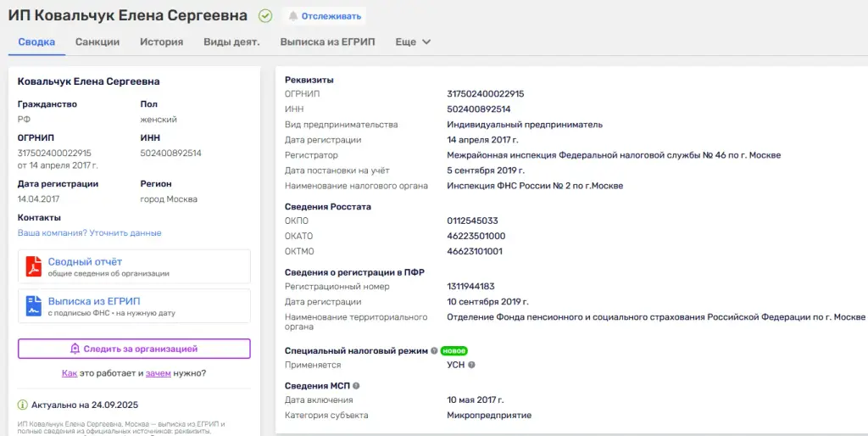This screenshot has height=436, width=868.
Task: Click the blue document icon of Выписка из ЕГРИП
Action: (x=34, y=306)
